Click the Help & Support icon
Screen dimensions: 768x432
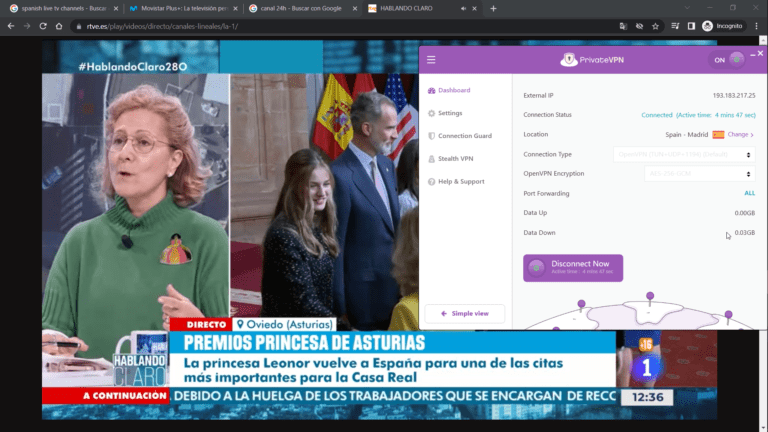point(431,182)
